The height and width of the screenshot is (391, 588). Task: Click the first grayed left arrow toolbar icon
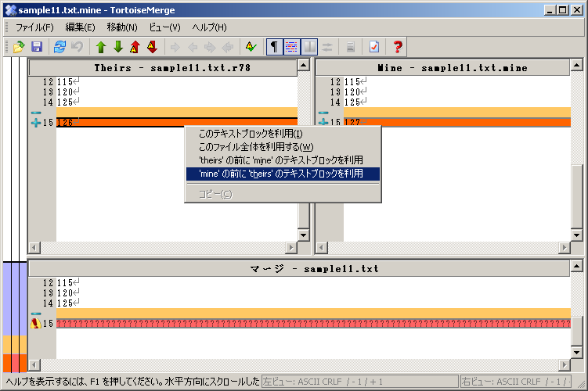pos(193,47)
